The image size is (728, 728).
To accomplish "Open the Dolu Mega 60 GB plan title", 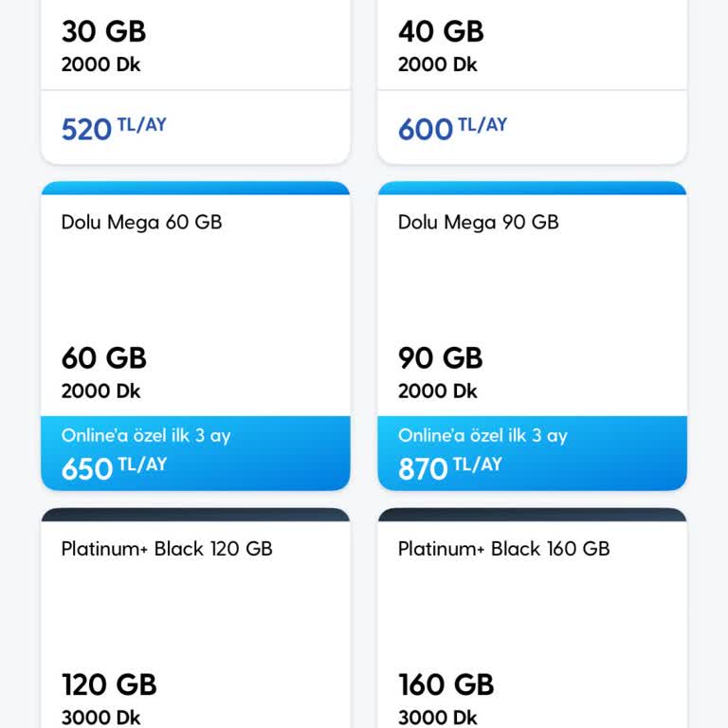I will click(x=141, y=222).
